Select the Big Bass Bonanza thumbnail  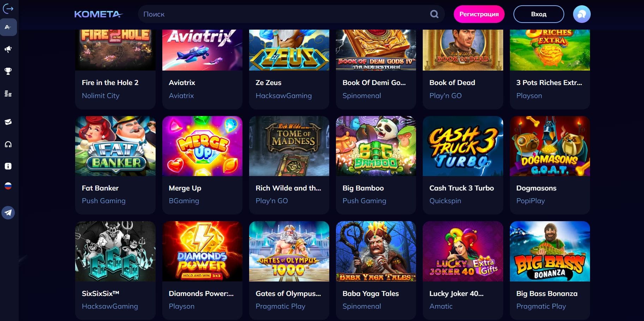(550, 251)
